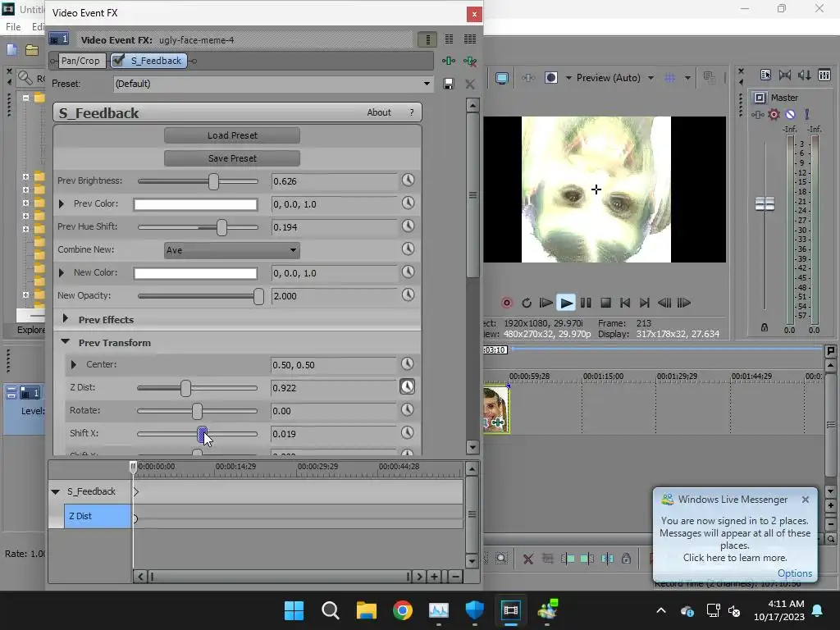Viewport: 840px width, 630px height.
Task: Click the Remove Selected Plug-In icon
Action: 470,61
